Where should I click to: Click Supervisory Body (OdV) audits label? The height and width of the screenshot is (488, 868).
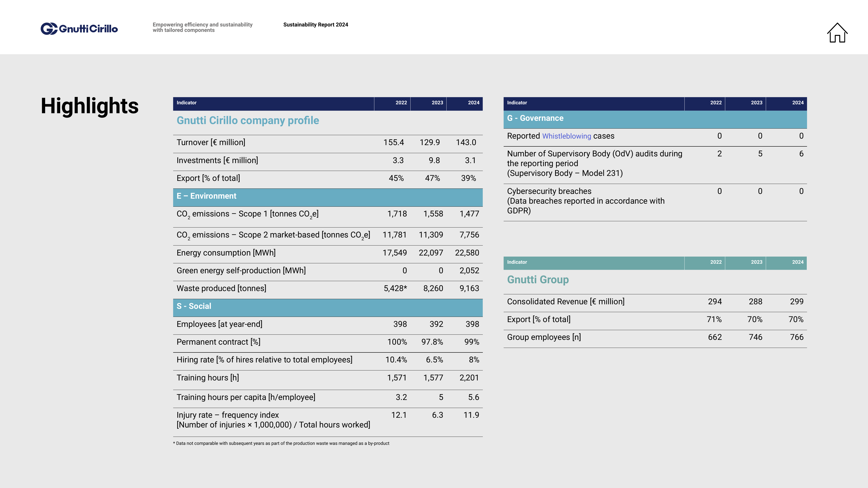tap(594, 164)
